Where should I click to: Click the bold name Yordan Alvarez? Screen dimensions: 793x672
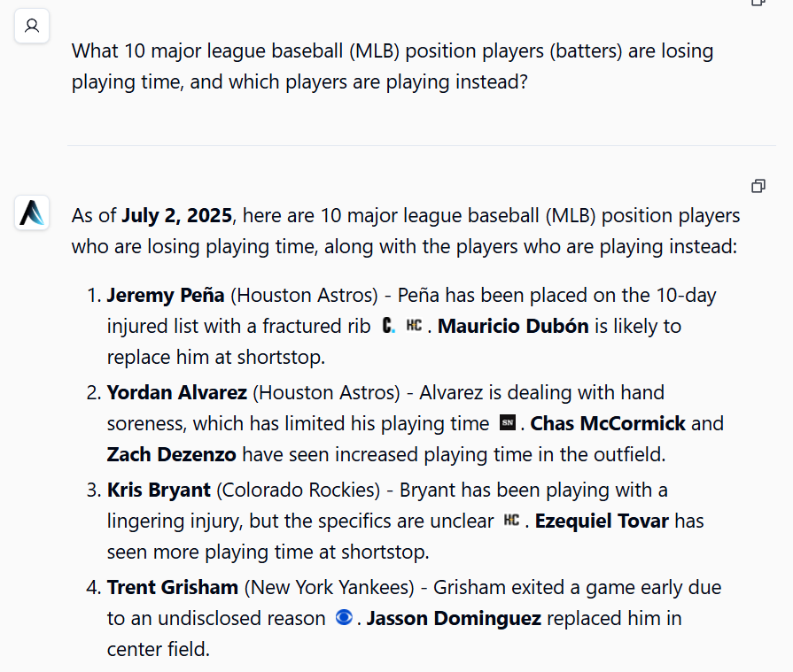pos(176,392)
